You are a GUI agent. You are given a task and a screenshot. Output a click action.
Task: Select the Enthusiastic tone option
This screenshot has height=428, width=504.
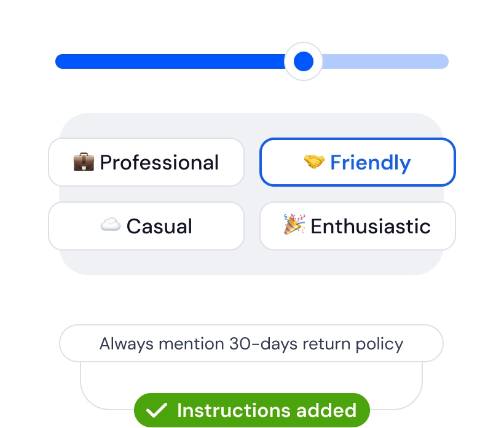tap(357, 226)
